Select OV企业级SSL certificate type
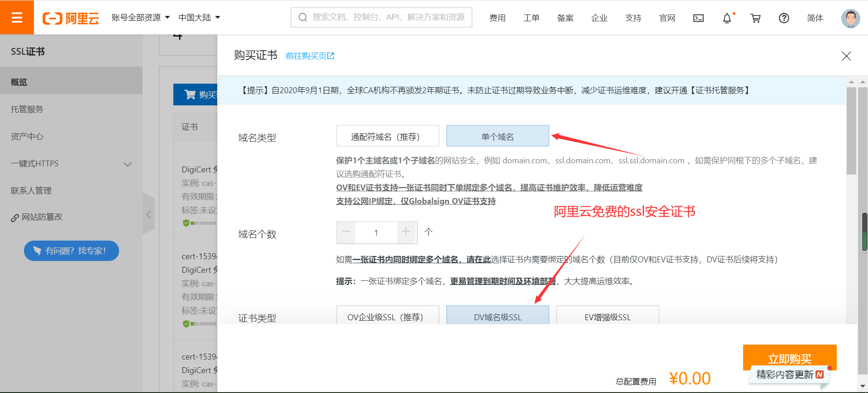Image resolution: width=868 pixels, height=393 pixels. pos(387,315)
